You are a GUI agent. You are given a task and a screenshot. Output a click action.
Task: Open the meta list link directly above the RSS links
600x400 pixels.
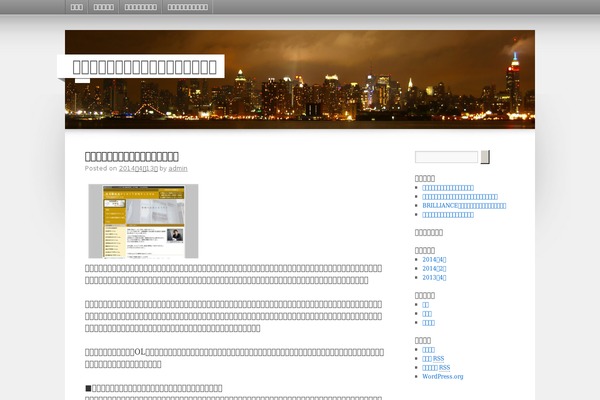tap(428, 349)
